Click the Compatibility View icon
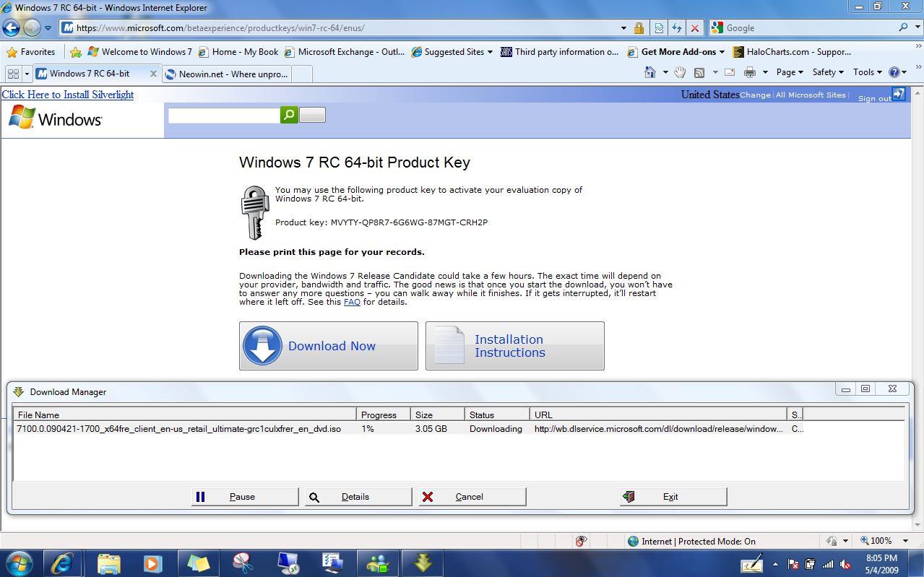 coord(659,28)
